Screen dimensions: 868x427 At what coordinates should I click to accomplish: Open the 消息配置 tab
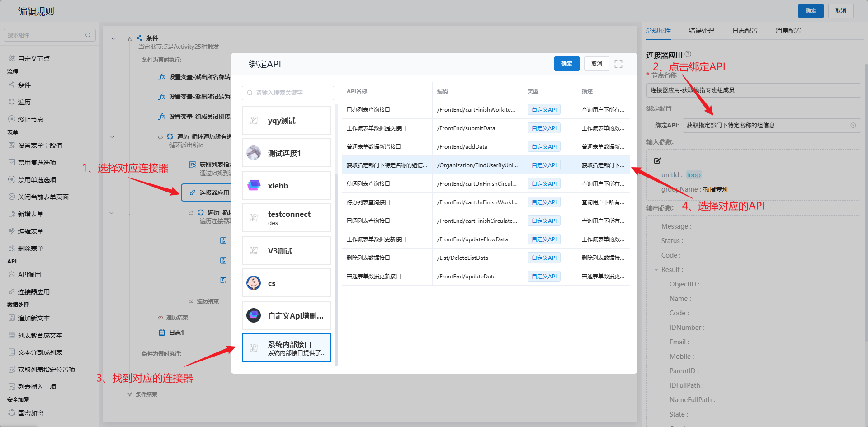(x=788, y=31)
